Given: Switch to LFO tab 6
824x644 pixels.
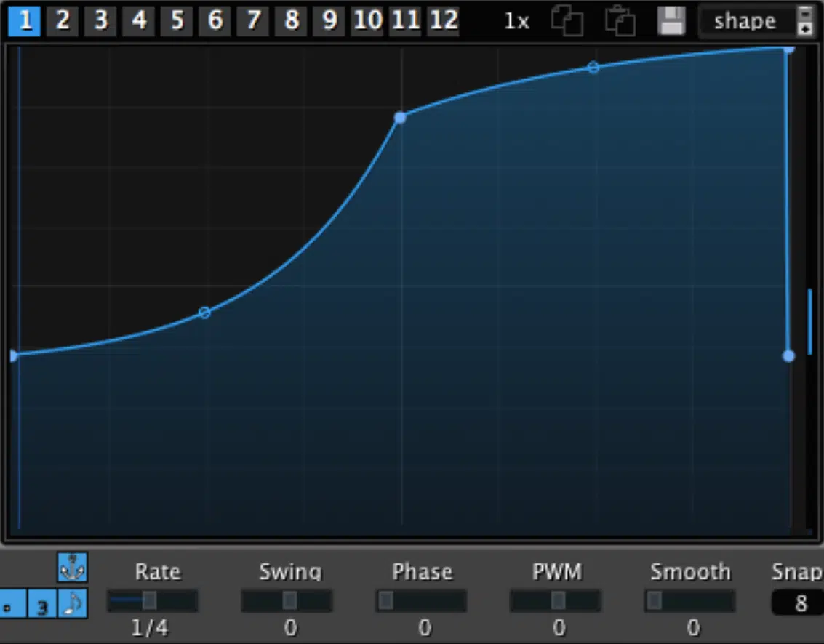Looking at the screenshot, I should pyautogui.click(x=215, y=21).
